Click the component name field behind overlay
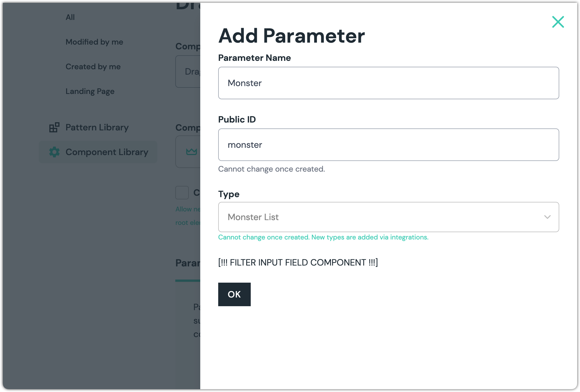This screenshot has width=580, height=392. (188, 72)
